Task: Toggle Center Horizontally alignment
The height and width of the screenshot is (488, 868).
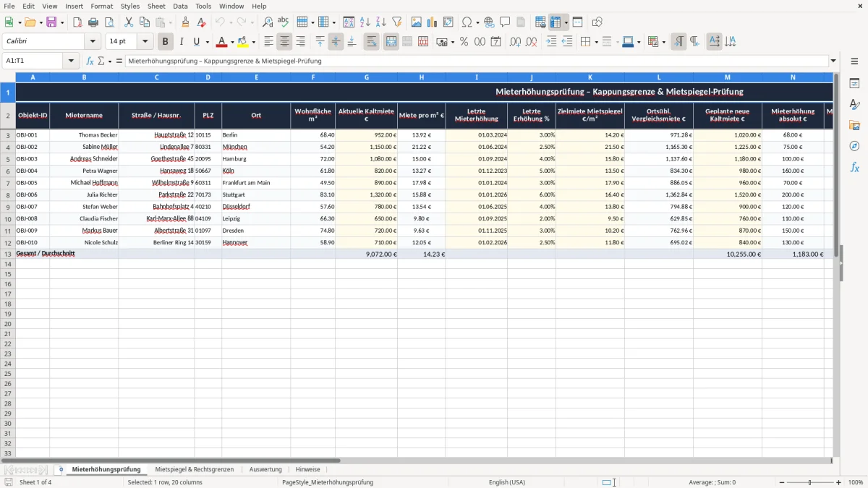Action: [x=285, y=42]
